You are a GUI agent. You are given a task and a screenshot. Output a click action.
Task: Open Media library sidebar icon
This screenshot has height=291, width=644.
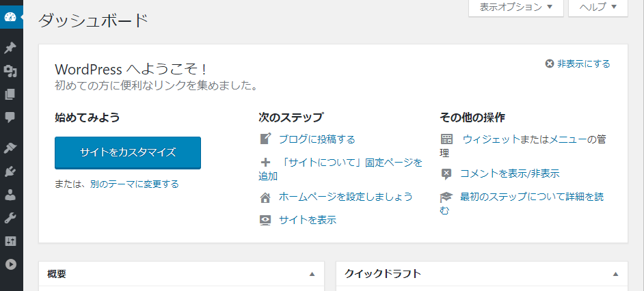10,72
